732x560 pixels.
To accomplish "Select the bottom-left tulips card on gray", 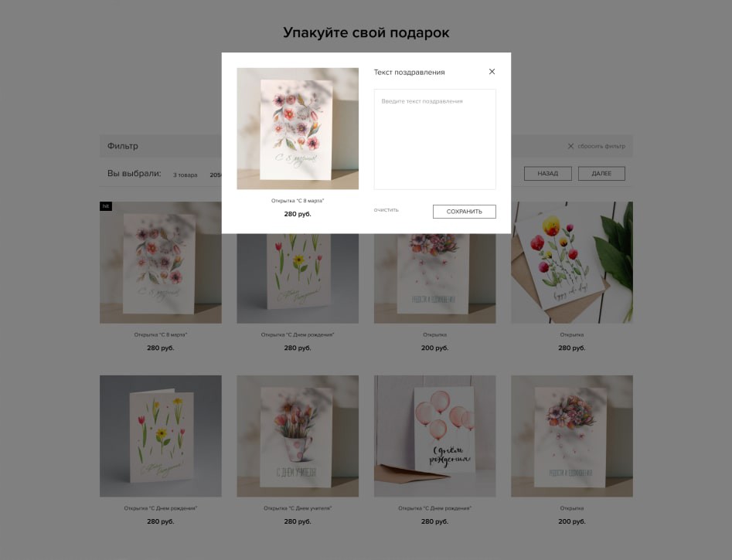I will point(161,436).
